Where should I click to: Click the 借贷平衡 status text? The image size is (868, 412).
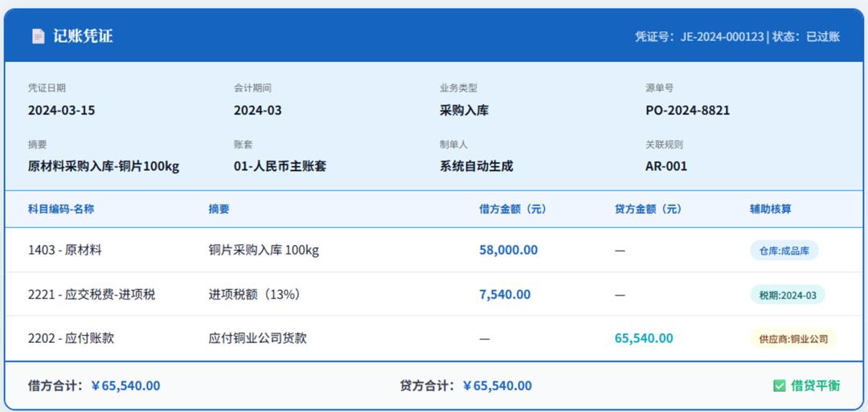click(816, 386)
